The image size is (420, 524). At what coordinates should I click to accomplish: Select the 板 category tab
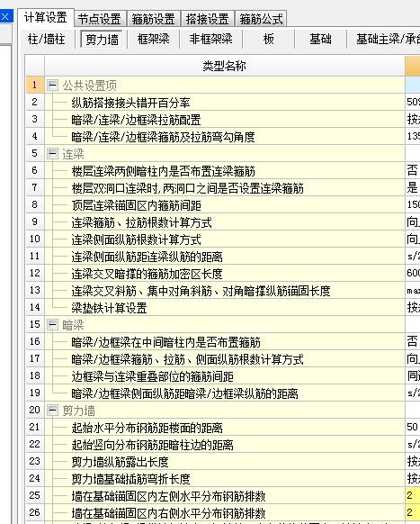point(268,40)
